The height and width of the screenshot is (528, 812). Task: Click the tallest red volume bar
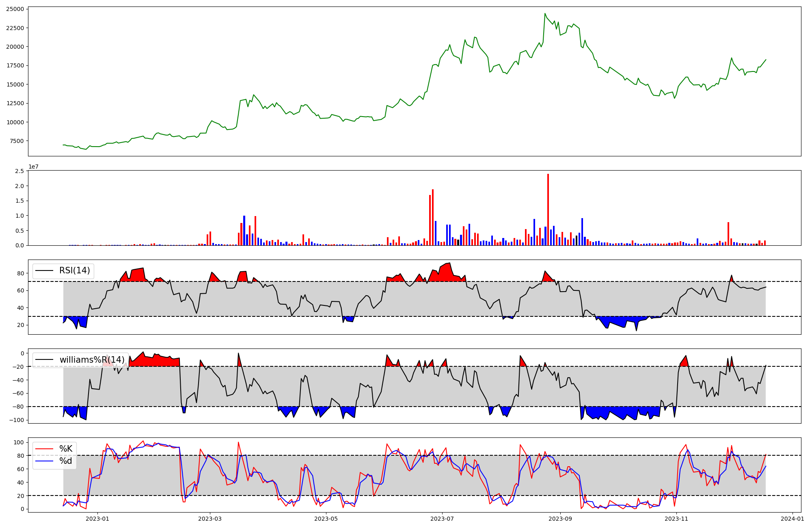click(548, 210)
